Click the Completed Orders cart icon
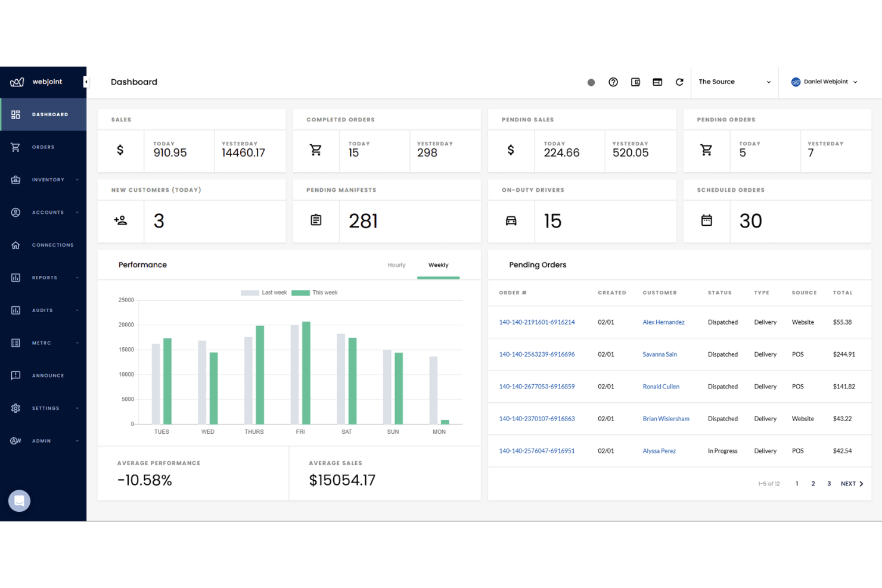The width and height of the screenshot is (882, 588). click(316, 150)
